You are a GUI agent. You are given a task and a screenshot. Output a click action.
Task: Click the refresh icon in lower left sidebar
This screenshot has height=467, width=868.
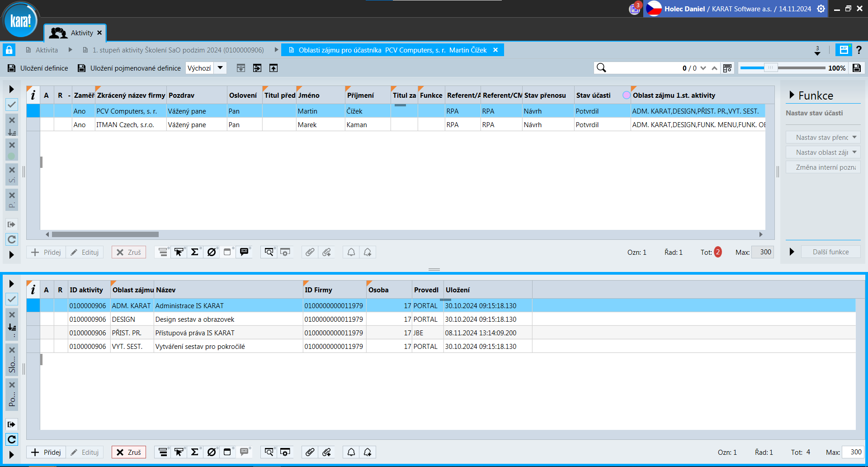point(12,439)
